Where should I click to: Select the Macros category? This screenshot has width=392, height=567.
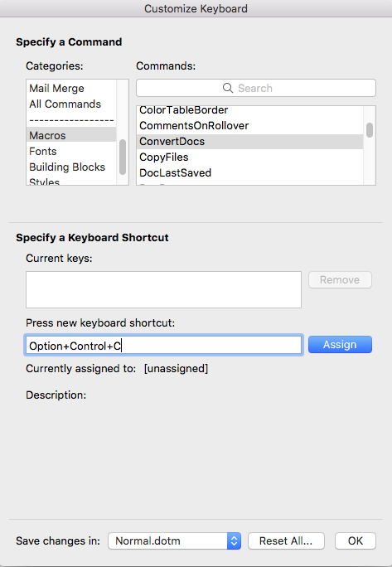click(71, 135)
